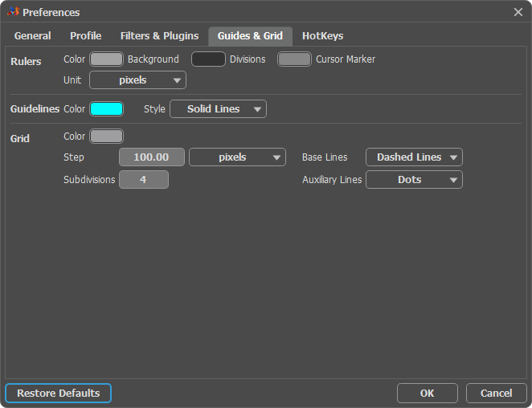Open the Auxiliary Lines Dots dropdown
Viewport: 532px width, 408px height.
point(414,179)
